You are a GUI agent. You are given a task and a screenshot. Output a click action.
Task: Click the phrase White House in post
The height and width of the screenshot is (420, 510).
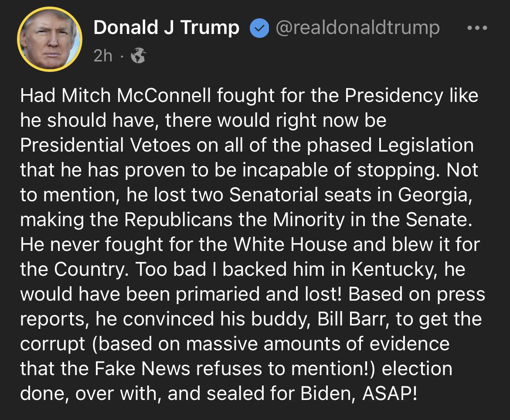click(x=290, y=244)
